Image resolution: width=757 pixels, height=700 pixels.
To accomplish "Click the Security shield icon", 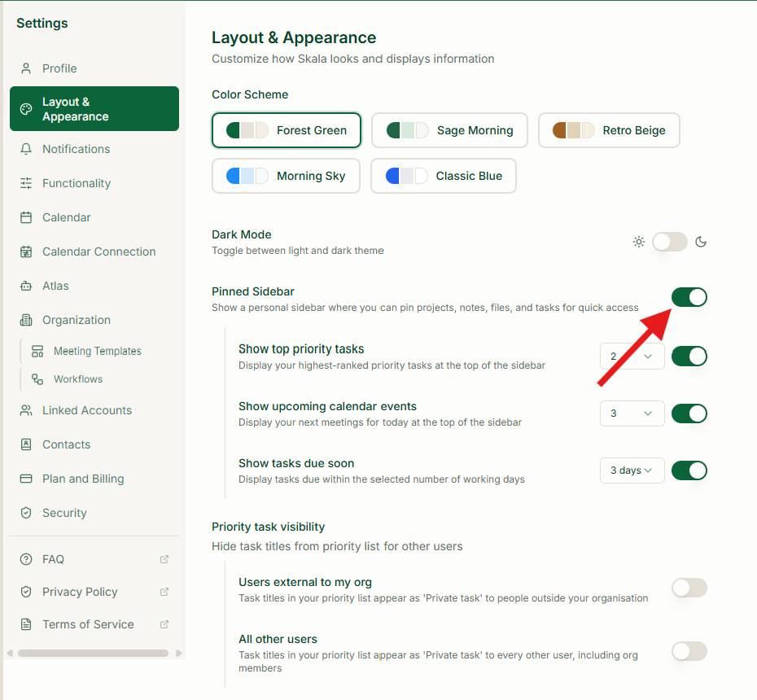I will coord(26,513).
